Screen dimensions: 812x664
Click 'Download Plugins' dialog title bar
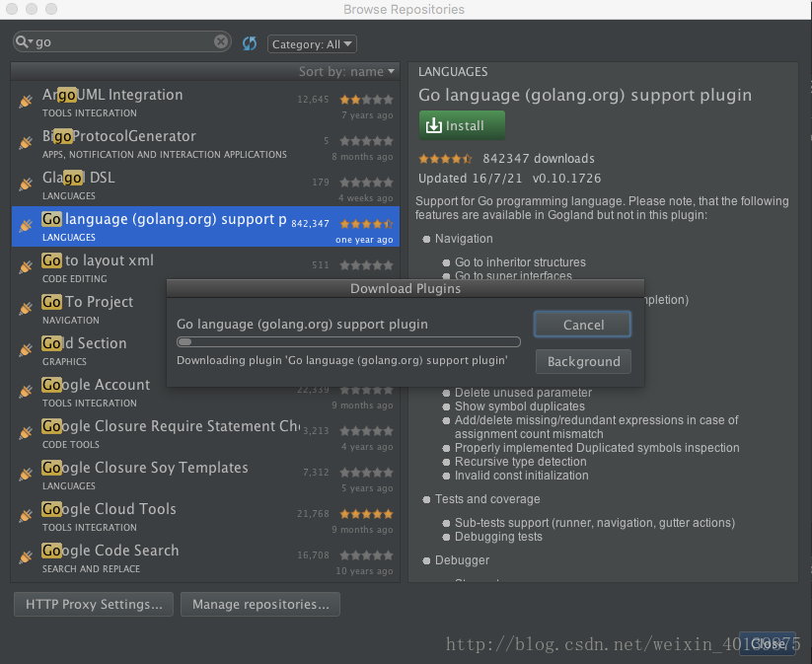[406, 288]
